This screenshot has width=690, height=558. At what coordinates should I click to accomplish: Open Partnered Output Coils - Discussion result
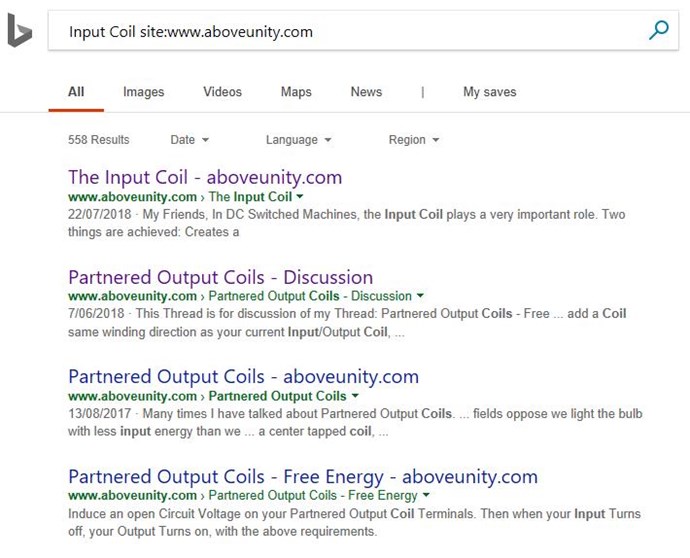tap(220, 277)
